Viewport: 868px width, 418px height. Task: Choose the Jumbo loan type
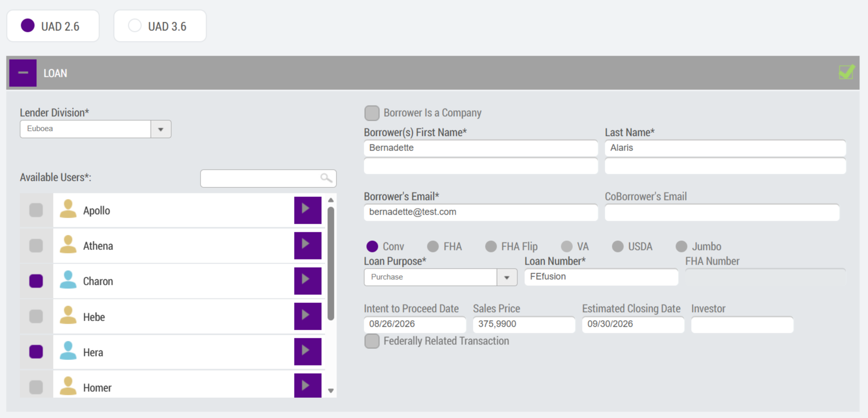(682, 246)
